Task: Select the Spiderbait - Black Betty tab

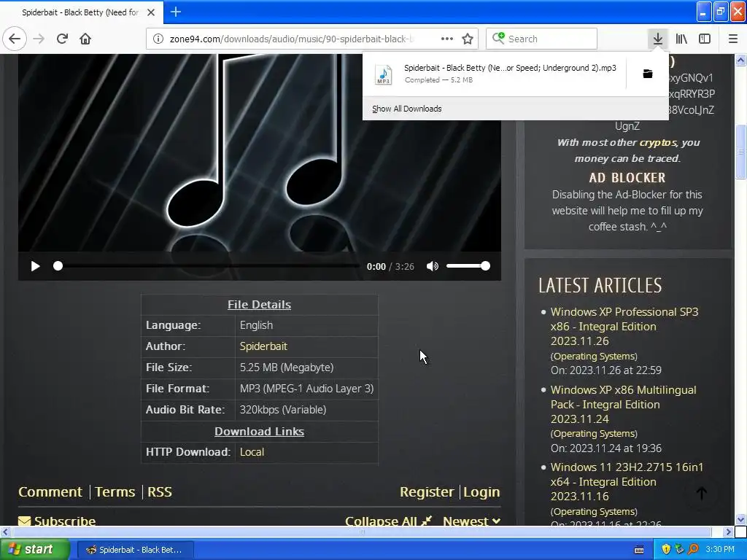Action: 80,12
